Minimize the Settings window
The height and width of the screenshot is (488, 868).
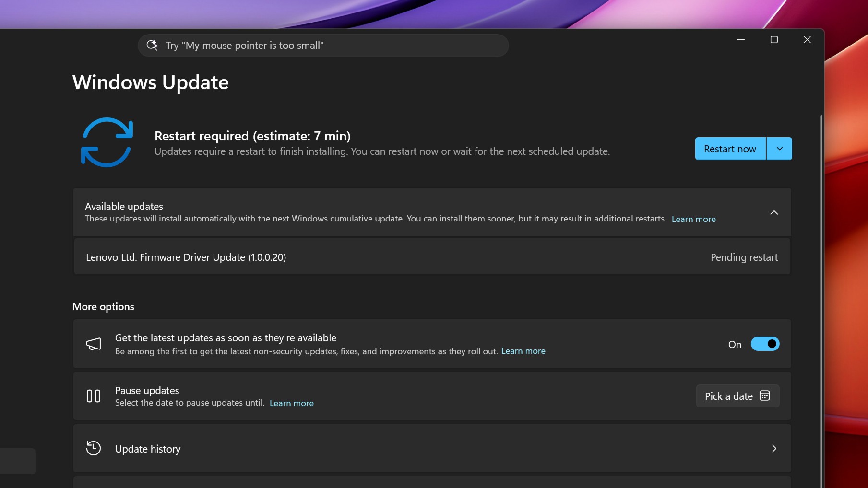click(741, 40)
